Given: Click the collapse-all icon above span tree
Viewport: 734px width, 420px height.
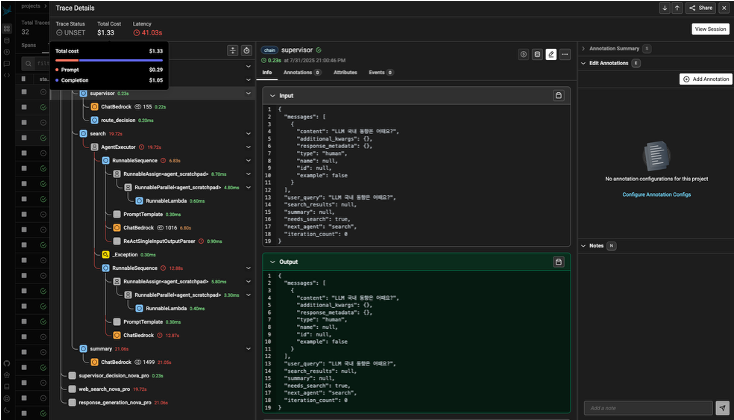Looking at the screenshot, I should [x=232, y=49].
